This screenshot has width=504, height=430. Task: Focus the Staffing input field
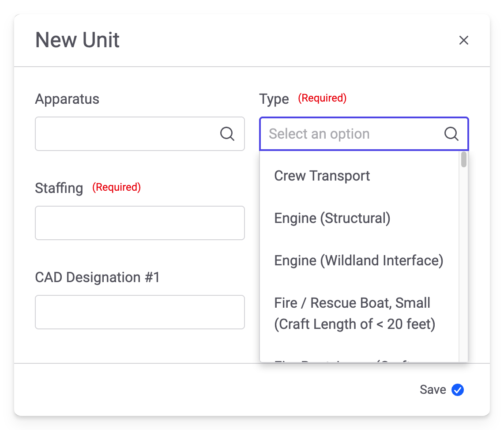click(139, 223)
